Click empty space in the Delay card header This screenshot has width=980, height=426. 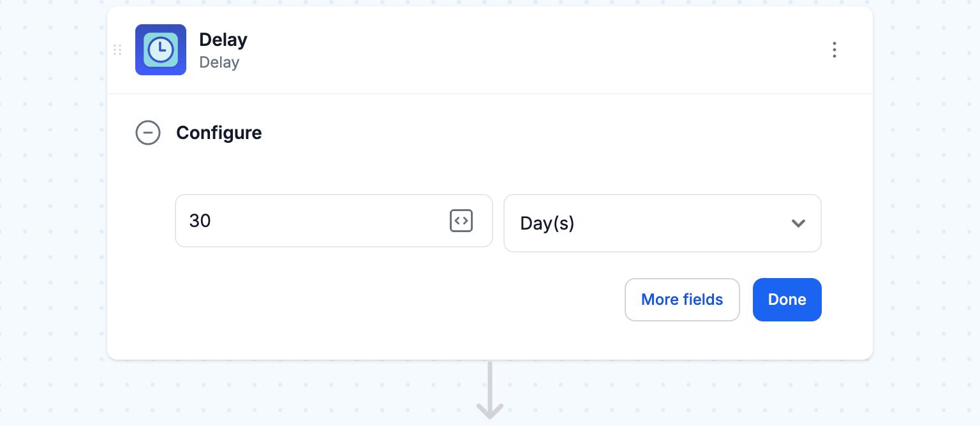510,50
